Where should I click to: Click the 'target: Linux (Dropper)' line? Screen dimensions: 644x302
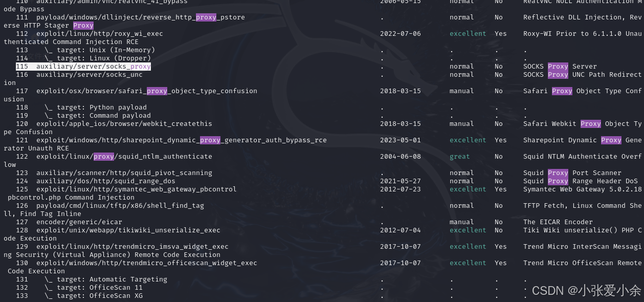(x=98, y=58)
